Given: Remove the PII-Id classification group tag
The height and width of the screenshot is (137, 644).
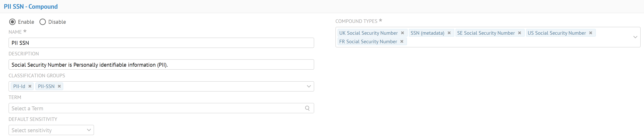Looking at the screenshot, I should [30, 86].
